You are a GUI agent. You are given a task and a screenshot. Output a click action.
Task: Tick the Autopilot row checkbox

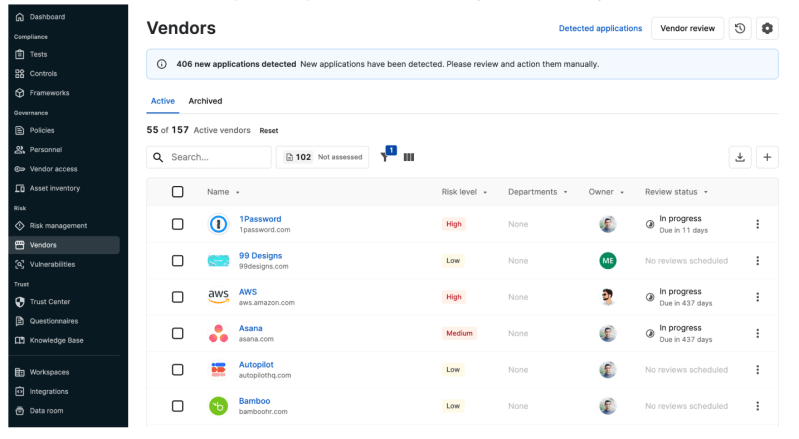pyautogui.click(x=177, y=370)
